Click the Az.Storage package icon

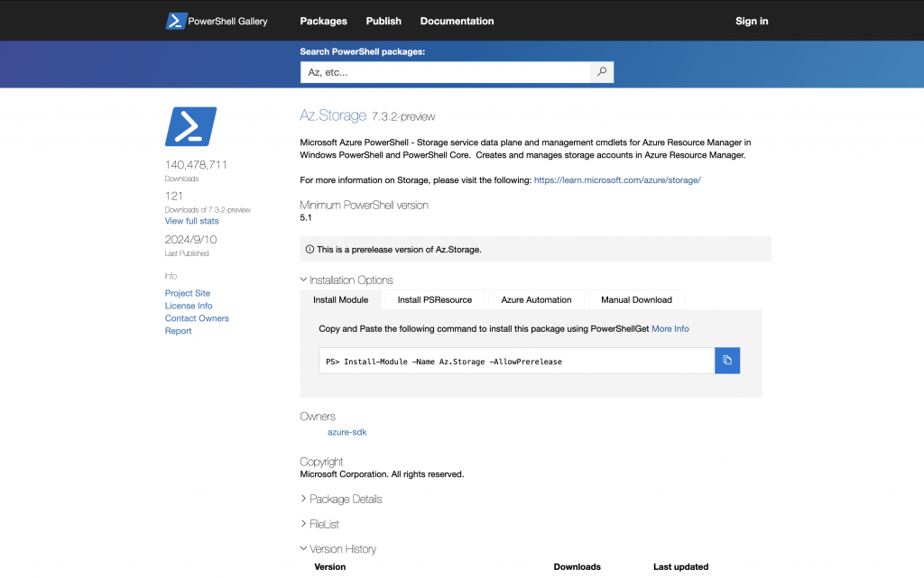pyautogui.click(x=191, y=126)
